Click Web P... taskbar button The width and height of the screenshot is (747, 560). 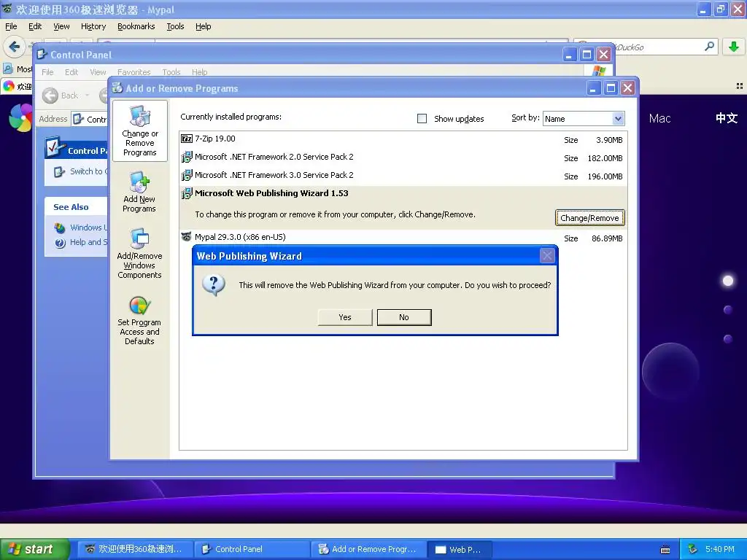coord(460,549)
